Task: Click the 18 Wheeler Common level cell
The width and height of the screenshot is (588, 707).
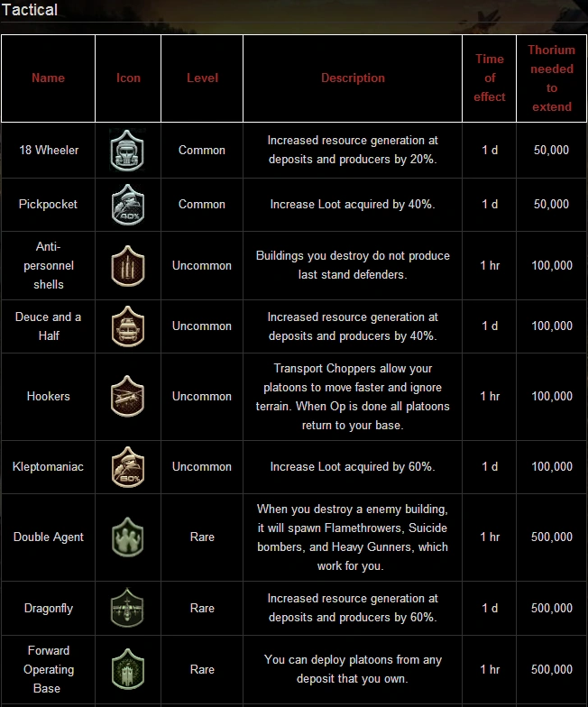Action: tap(202, 151)
